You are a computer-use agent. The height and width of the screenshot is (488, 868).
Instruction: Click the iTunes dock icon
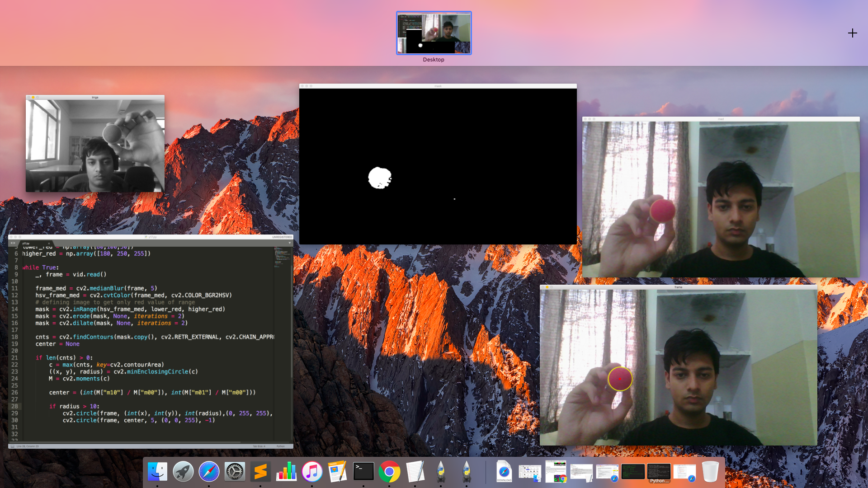pyautogui.click(x=312, y=472)
